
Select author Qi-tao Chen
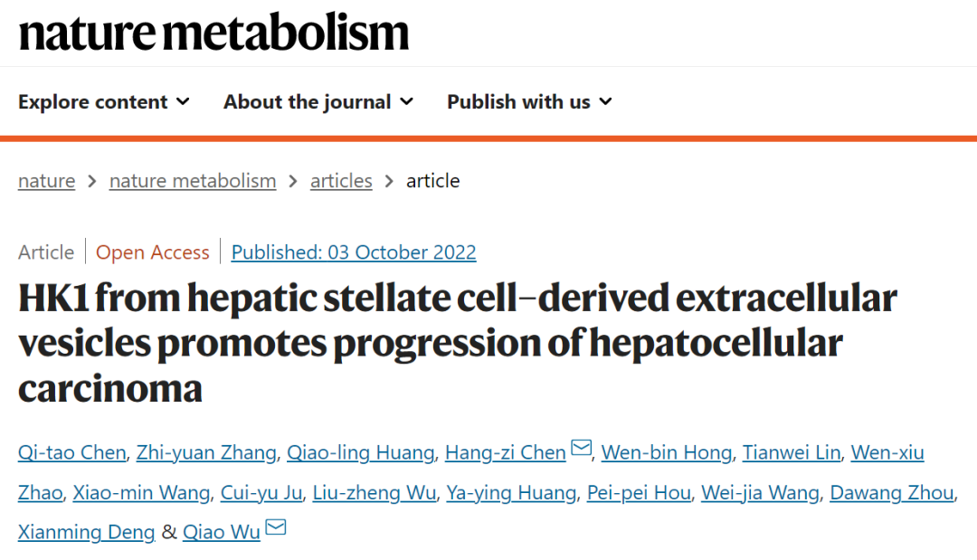coord(71,451)
